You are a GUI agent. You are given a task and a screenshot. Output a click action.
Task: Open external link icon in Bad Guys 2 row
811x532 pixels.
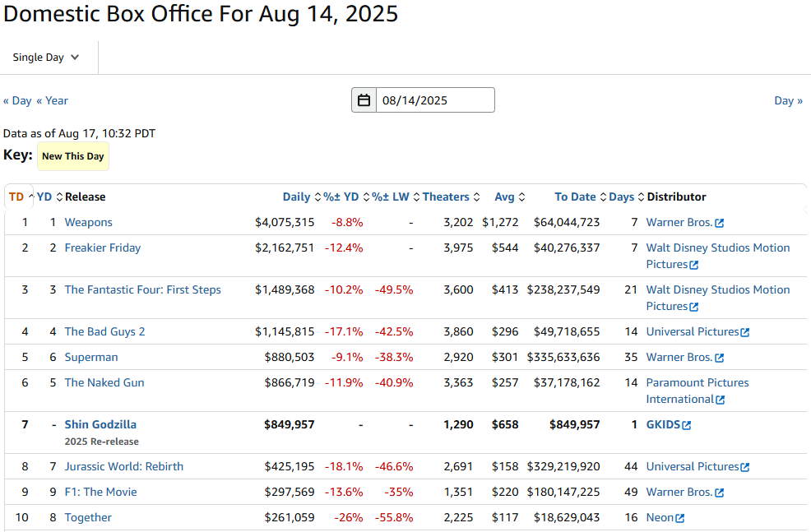pos(745,332)
